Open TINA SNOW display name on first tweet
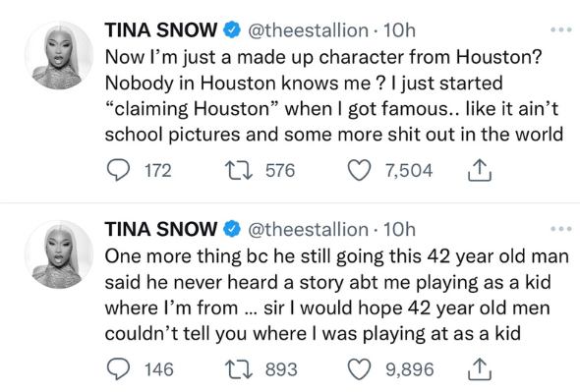Viewport: 580px width, 392px height. coord(161,29)
